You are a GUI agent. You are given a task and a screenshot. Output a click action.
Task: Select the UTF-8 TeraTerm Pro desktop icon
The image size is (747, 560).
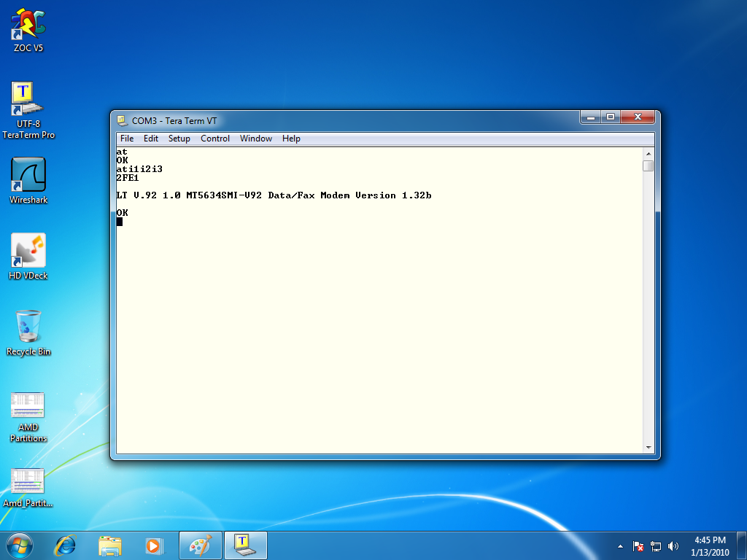tap(28, 100)
